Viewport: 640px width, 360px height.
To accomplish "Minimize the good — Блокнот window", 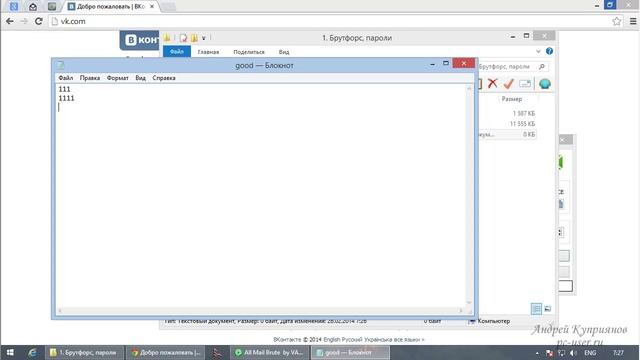I will [432, 64].
